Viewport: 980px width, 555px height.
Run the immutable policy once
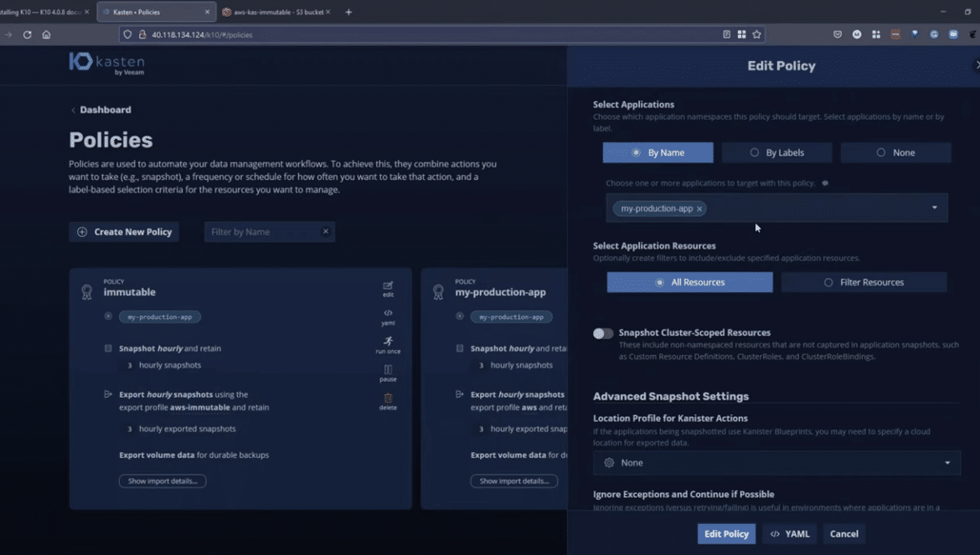point(388,345)
